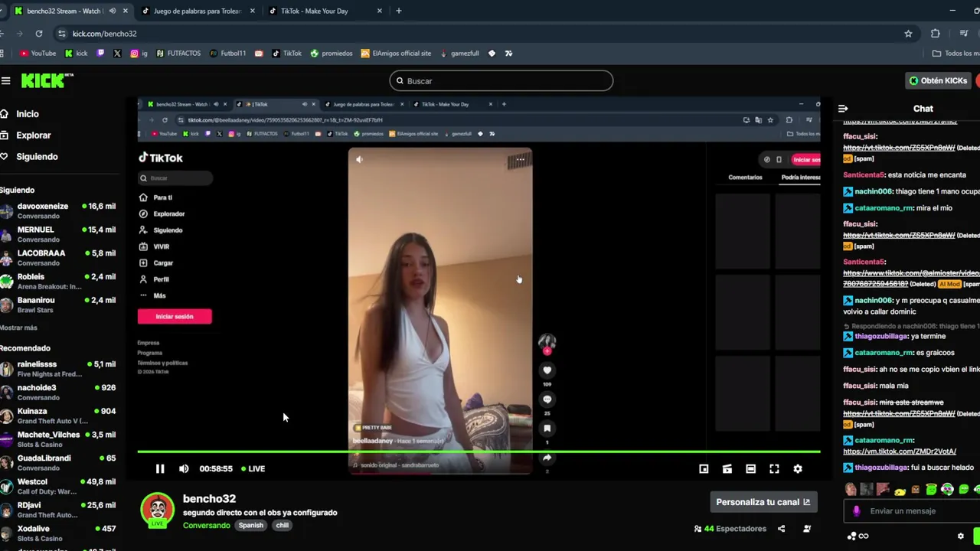Focus the Buscar search box

(x=501, y=80)
